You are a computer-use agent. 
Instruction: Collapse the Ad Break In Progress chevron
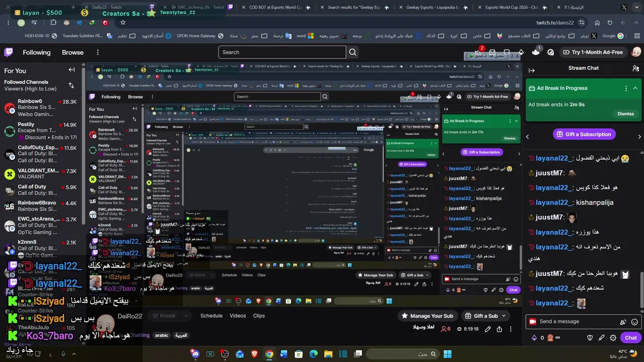(635, 88)
